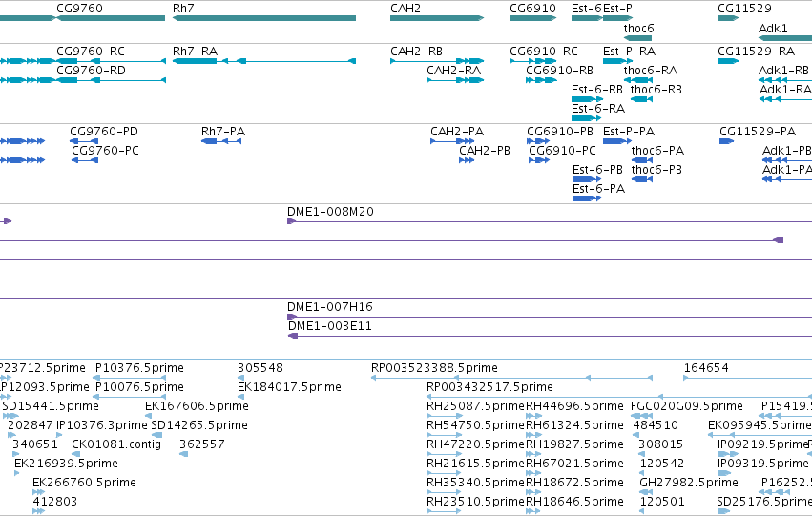The image size is (812, 516).
Task: Select the CG9760-PD protein label
Action: point(104,132)
